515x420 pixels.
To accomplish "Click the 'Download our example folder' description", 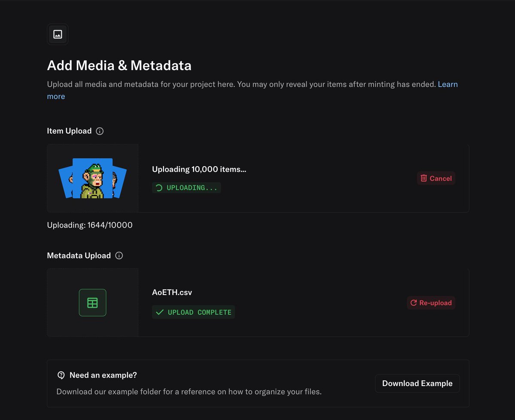I will 189,392.
